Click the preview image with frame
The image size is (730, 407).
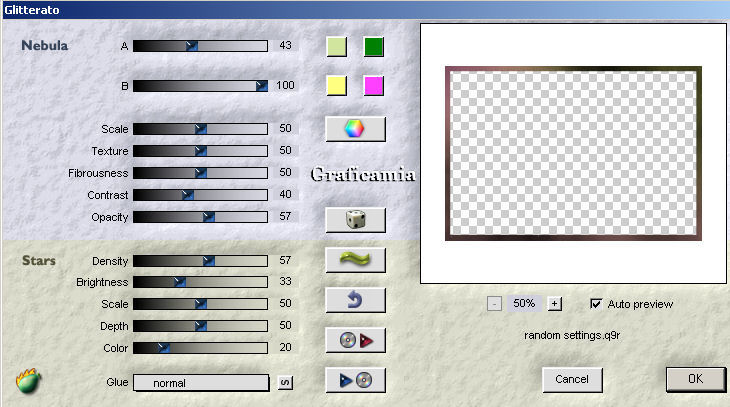[x=573, y=153]
